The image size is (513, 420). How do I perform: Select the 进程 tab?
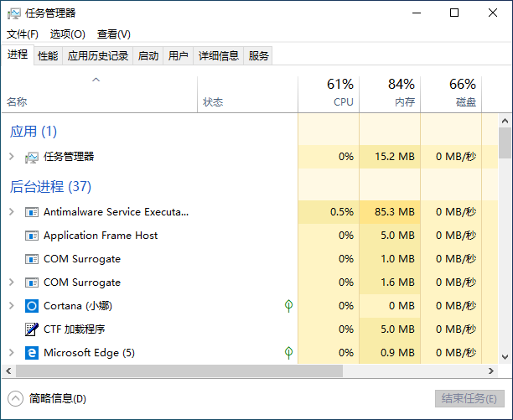click(18, 54)
